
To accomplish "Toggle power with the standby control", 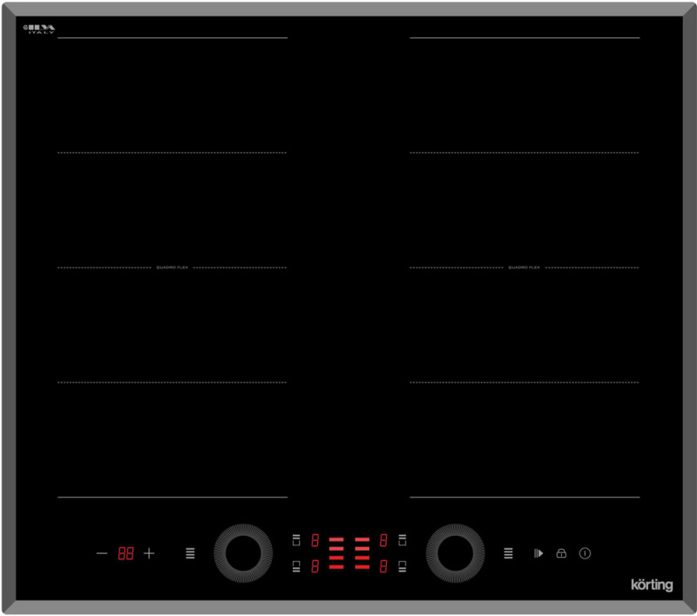I will pyautogui.click(x=585, y=552).
